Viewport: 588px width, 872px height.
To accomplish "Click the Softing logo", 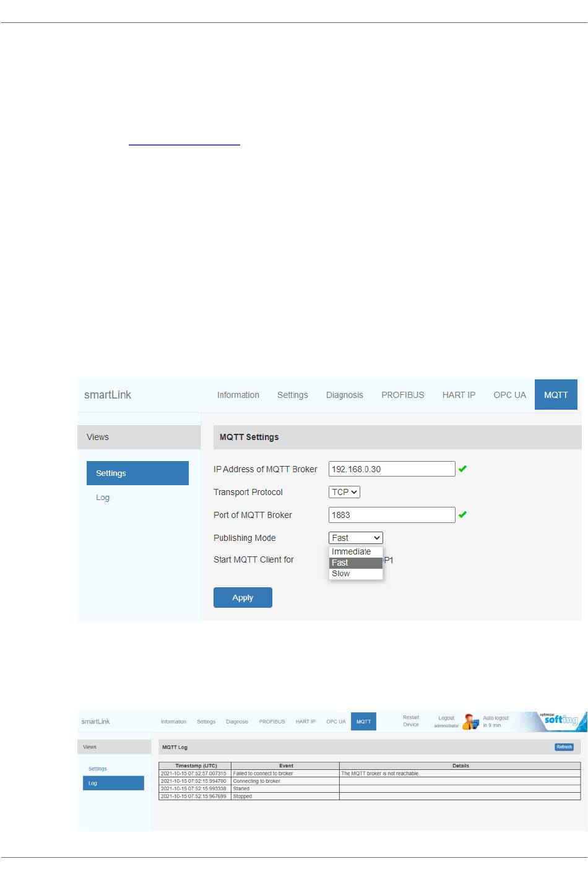I will click(x=560, y=720).
